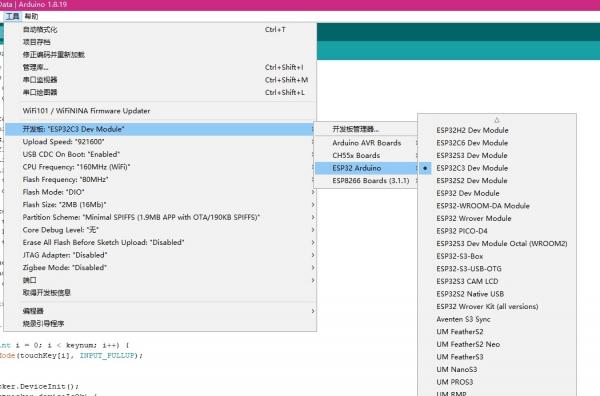Screen dimensions: 600x396
Task: Expand the 端口 port submenu
Action: pyautogui.click(x=160, y=280)
